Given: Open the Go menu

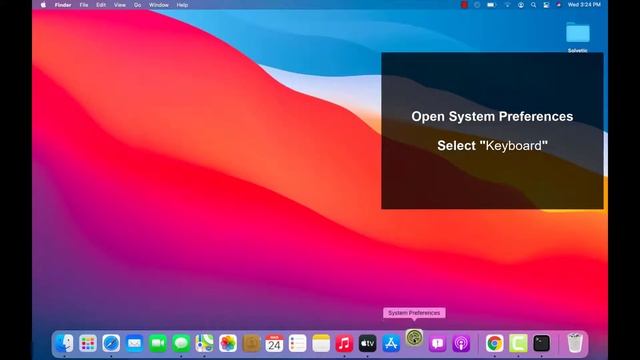Looking at the screenshot, I should pos(138,5).
